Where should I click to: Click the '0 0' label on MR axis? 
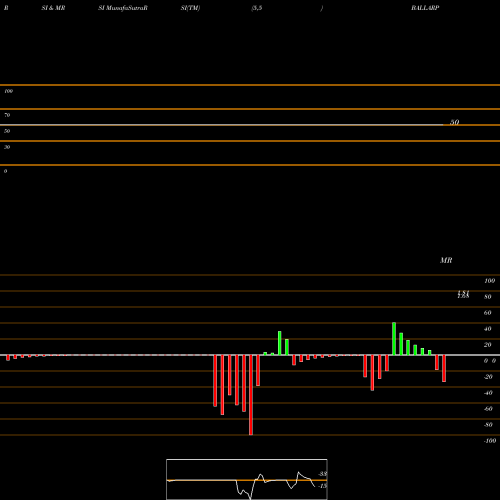[x=490, y=361]
